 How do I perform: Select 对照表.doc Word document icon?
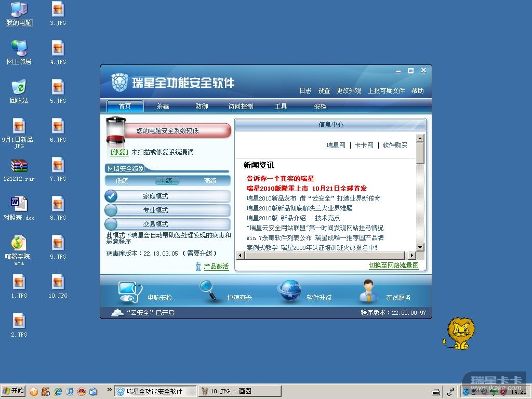coord(19,209)
